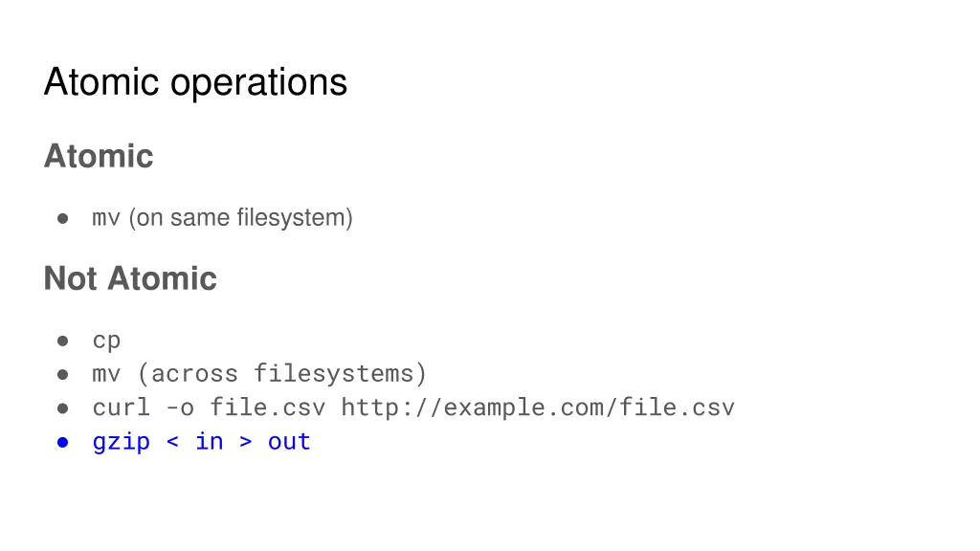Click the text '(on same filesystem)'
The height and width of the screenshot is (551, 980).
240,218
